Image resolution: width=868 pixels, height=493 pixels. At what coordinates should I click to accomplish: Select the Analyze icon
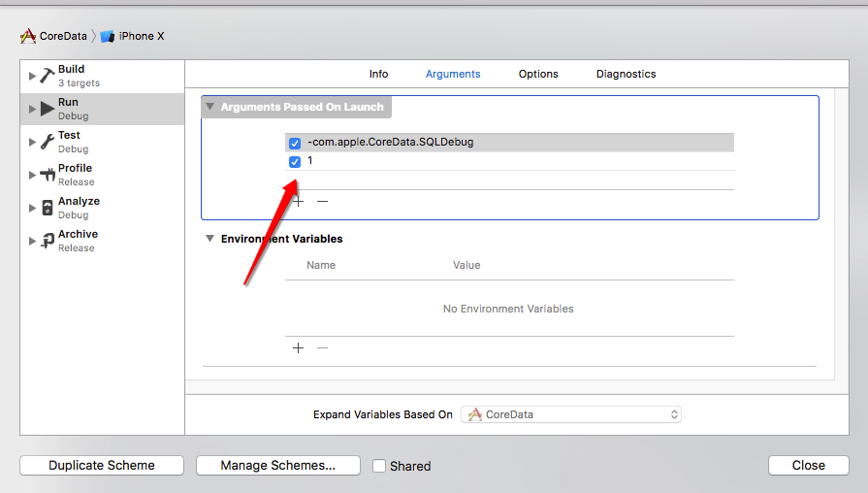[x=48, y=209]
